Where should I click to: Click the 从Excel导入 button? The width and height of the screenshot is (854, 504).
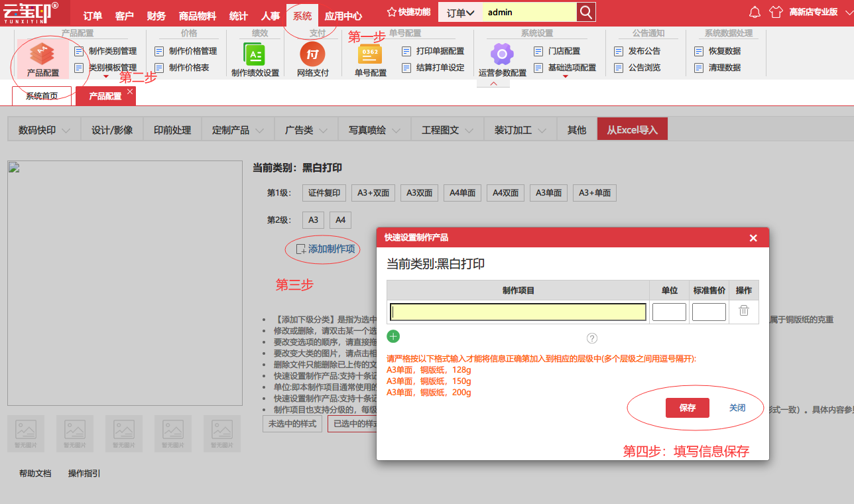click(633, 129)
